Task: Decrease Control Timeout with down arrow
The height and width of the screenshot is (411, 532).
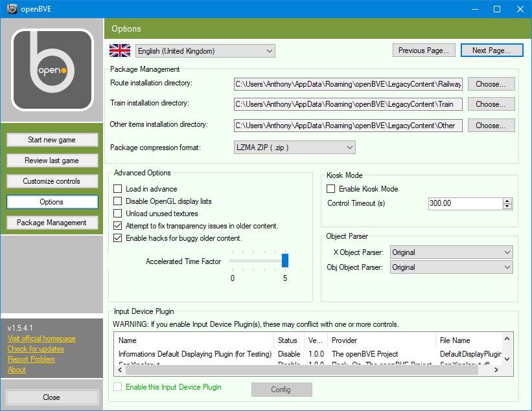Action: 507,206
